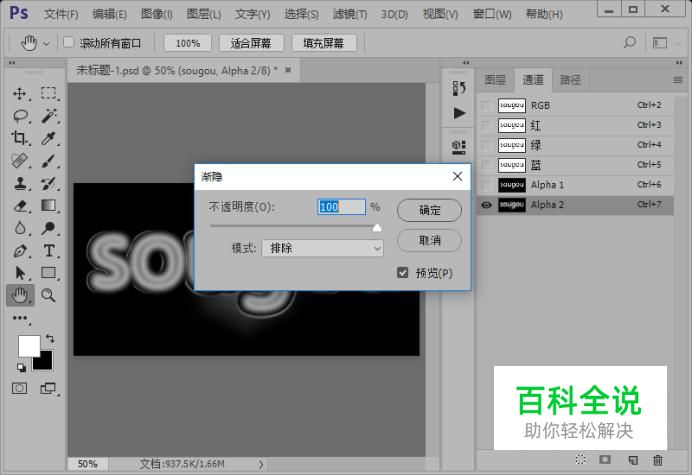The width and height of the screenshot is (692, 475).
Task: Open the File menu
Action: point(61,14)
